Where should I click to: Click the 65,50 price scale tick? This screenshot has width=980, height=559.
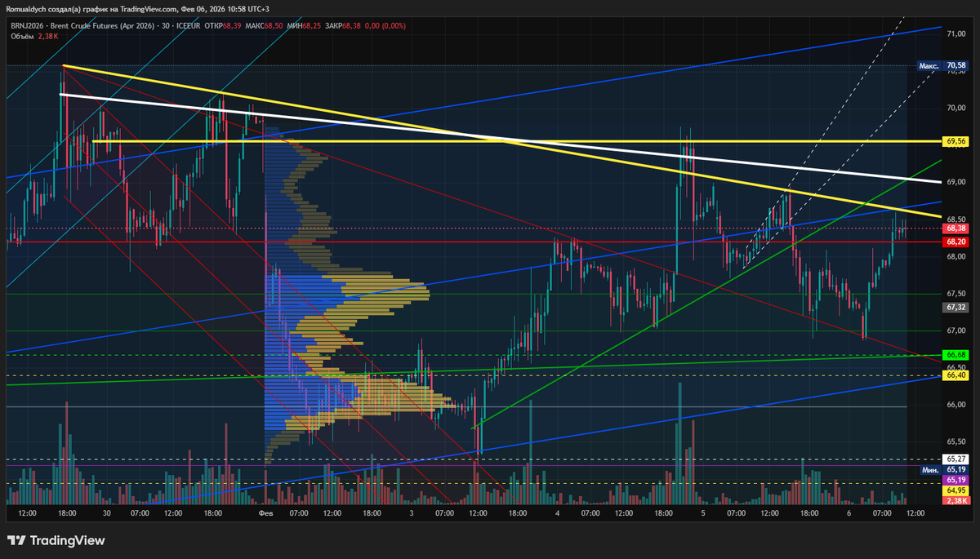956,442
